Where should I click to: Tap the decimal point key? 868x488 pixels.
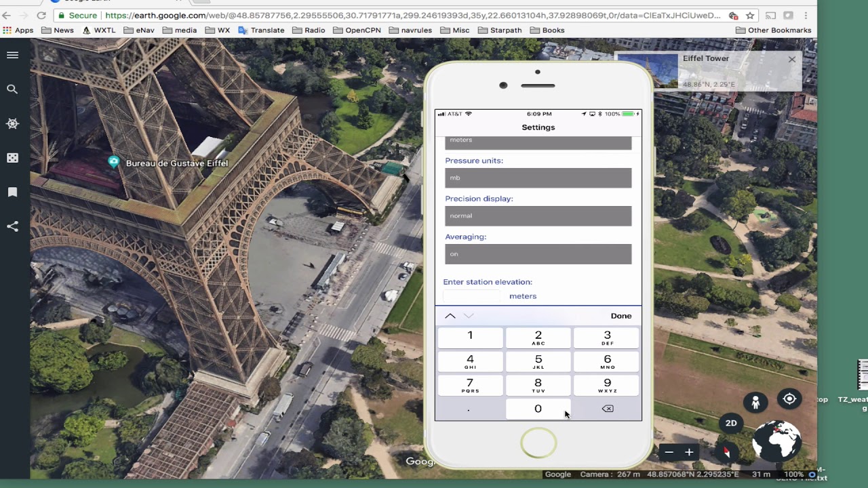click(x=469, y=409)
